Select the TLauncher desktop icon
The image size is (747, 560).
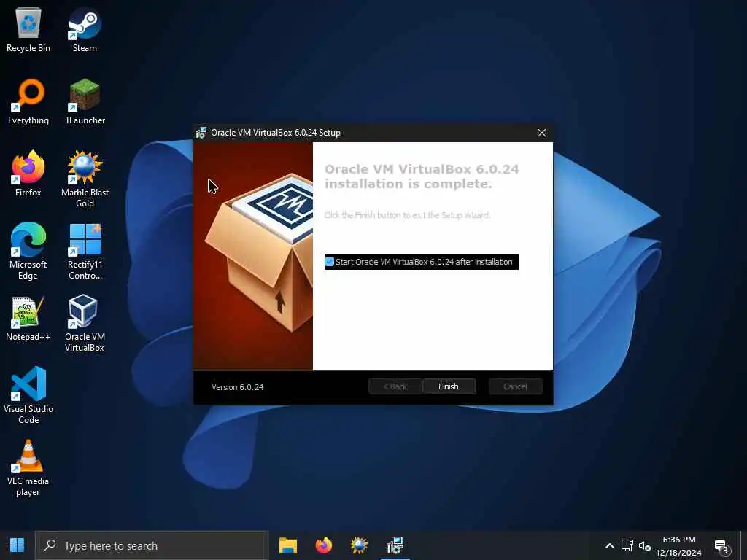pyautogui.click(x=85, y=102)
